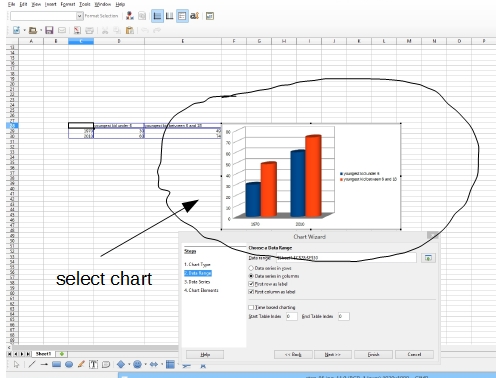This screenshot has width=496, height=378.
Task: Open the Insert menu
Action: [x=51, y=4]
